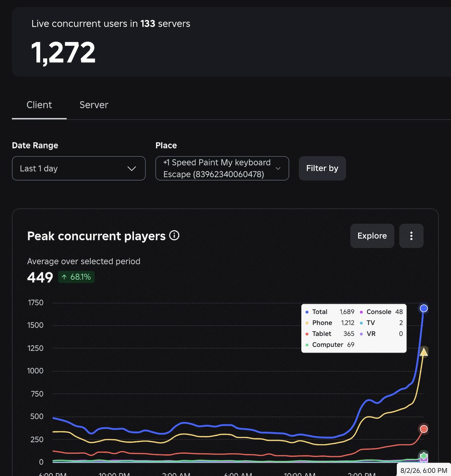Click the Tablet 365 tooltip row
This screenshot has width=451, height=476.
pyautogui.click(x=330, y=334)
